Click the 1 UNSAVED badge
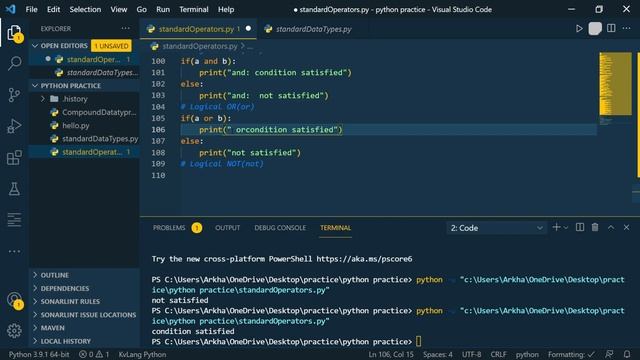 pos(111,46)
